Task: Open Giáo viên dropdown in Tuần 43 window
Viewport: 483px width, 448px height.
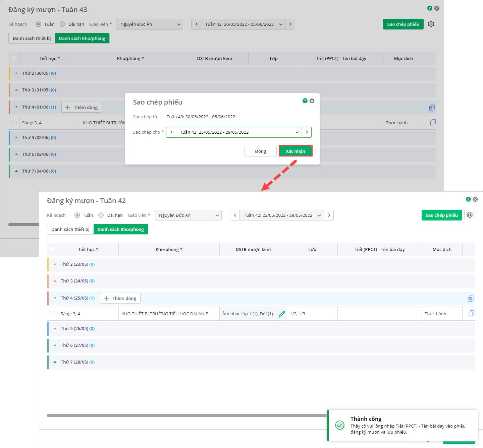Action: tap(150, 24)
